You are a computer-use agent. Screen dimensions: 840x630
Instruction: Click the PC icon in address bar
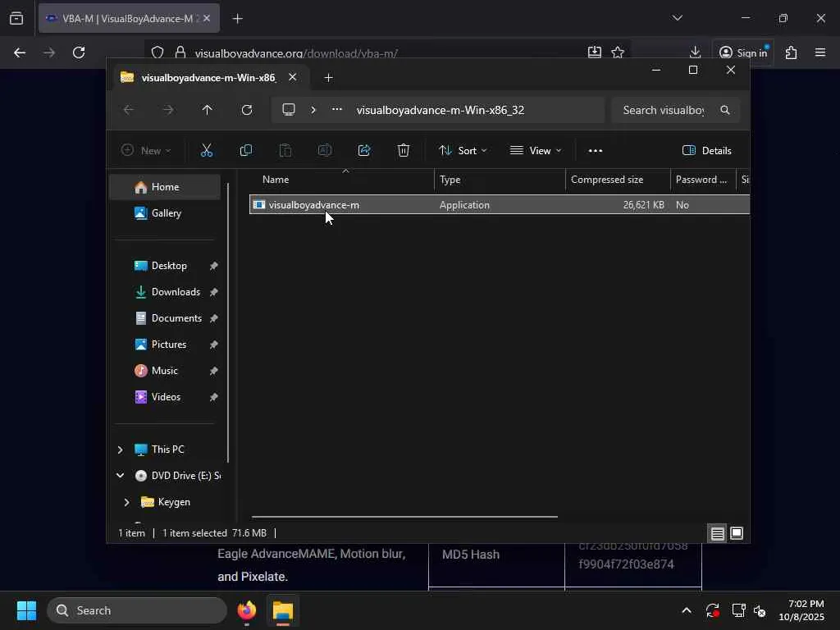(289, 110)
